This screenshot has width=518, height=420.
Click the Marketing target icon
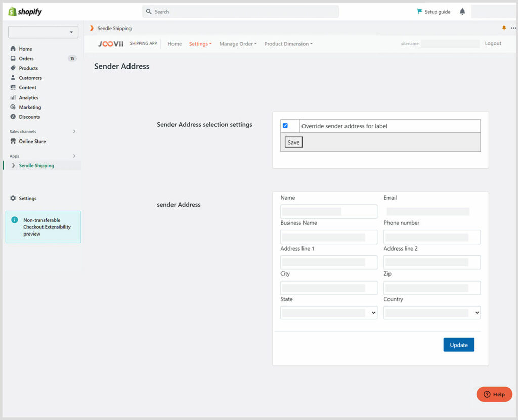click(13, 107)
